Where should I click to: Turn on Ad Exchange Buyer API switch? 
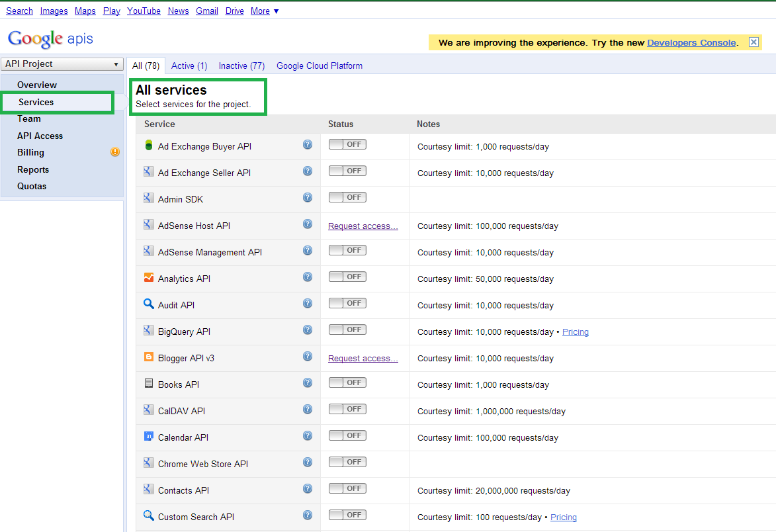pyautogui.click(x=347, y=144)
